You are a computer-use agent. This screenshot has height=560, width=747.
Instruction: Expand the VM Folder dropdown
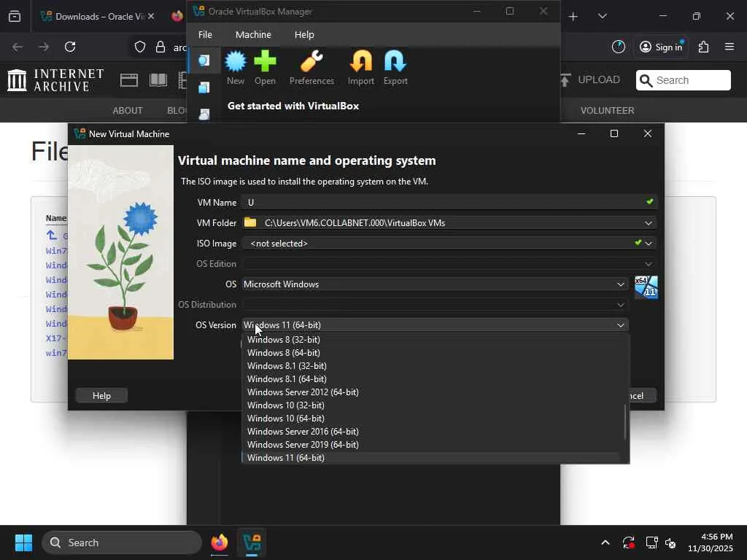[x=649, y=223]
